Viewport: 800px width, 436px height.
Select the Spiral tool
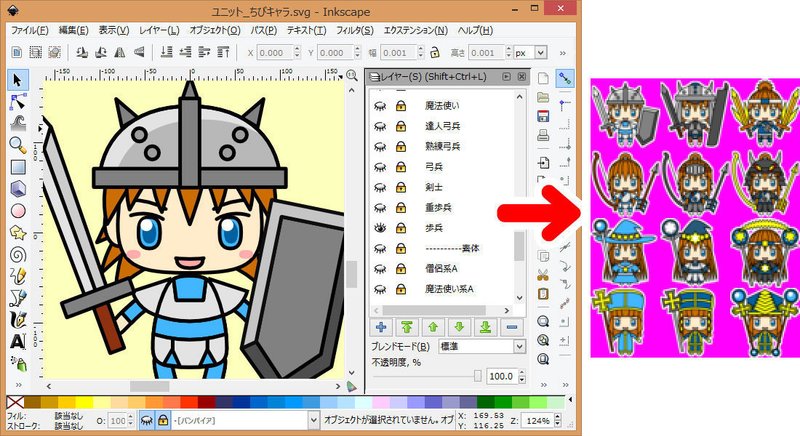pos(18,254)
